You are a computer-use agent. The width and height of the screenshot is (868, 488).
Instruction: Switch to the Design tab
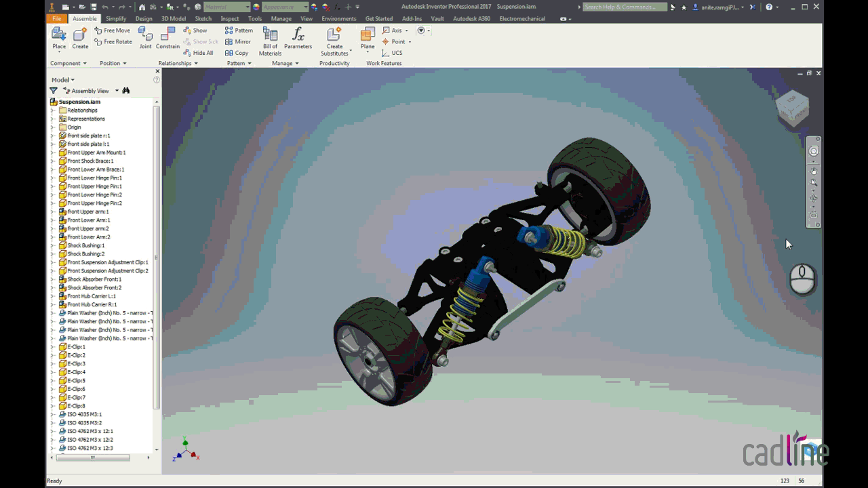[x=144, y=19]
